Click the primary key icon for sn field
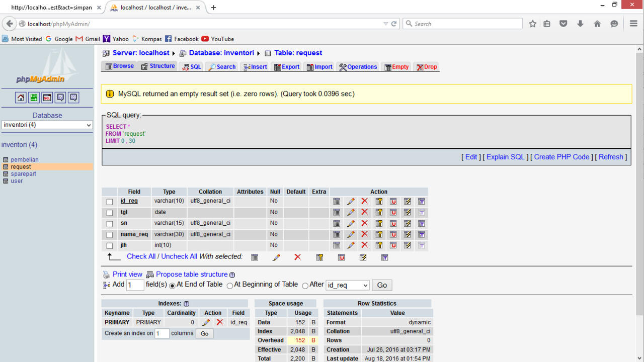Image resolution: width=644 pixels, height=362 pixels. point(379,223)
